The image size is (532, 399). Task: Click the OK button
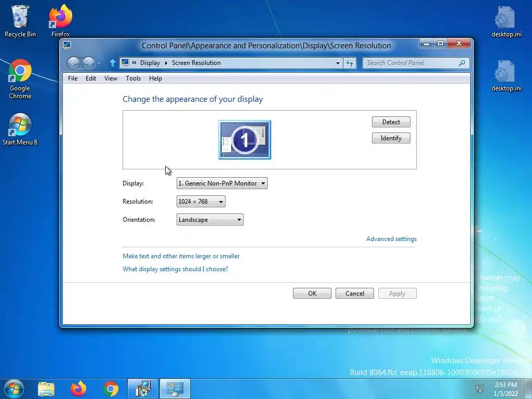[312, 294]
